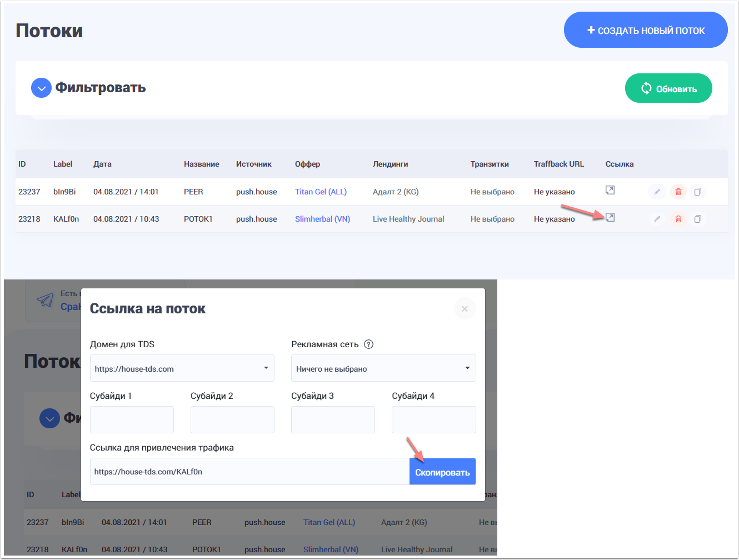Click the Titan Gel (ALL) link behind the dialog
This screenshot has width=739, height=560.
pyautogui.click(x=329, y=522)
